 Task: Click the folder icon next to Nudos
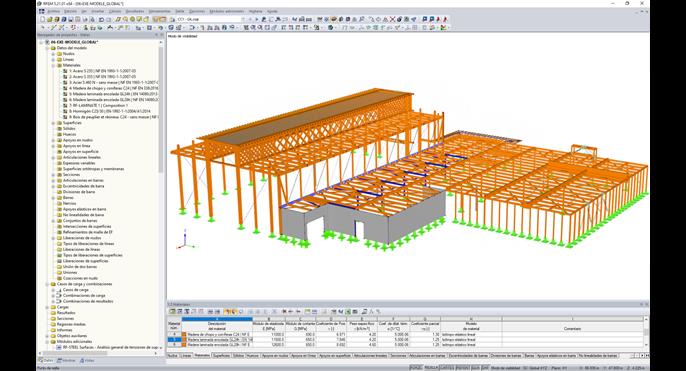pyautogui.click(x=60, y=53)
